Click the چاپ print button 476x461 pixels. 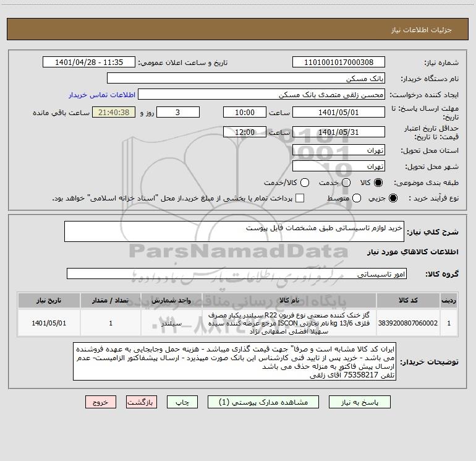pos(182,402)
